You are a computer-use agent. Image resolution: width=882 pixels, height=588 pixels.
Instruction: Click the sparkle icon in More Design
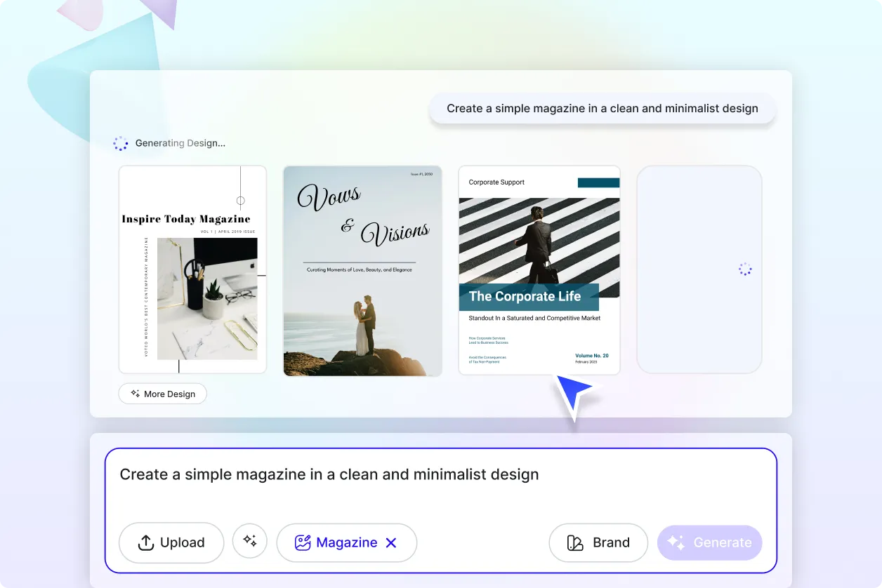click(135, 394)
